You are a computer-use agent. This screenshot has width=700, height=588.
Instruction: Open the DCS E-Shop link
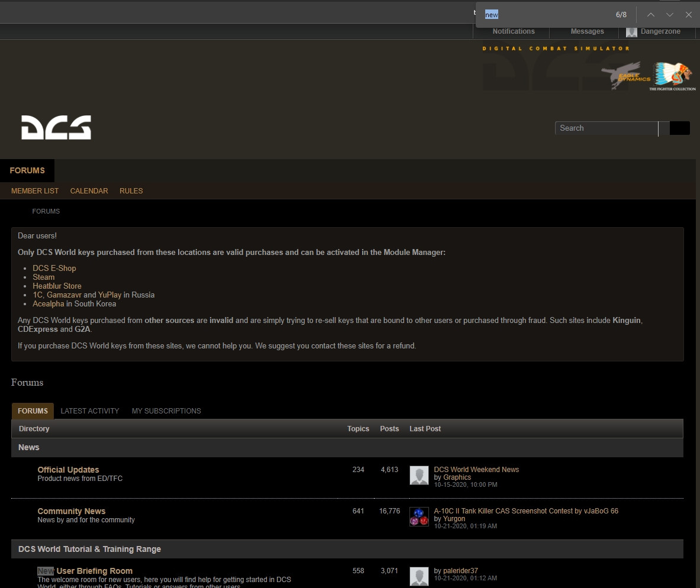coord(54,269)
